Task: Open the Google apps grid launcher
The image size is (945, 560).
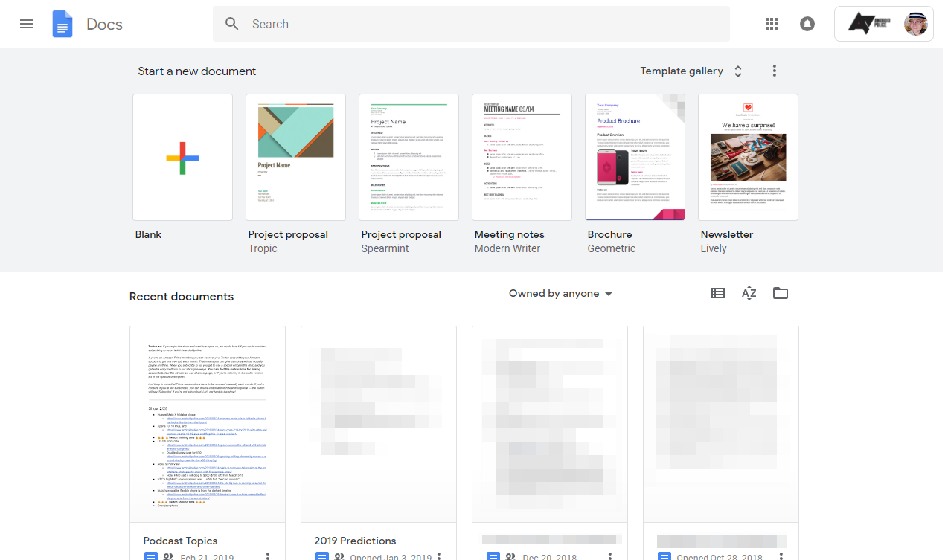Action: (x=771, y=24)
